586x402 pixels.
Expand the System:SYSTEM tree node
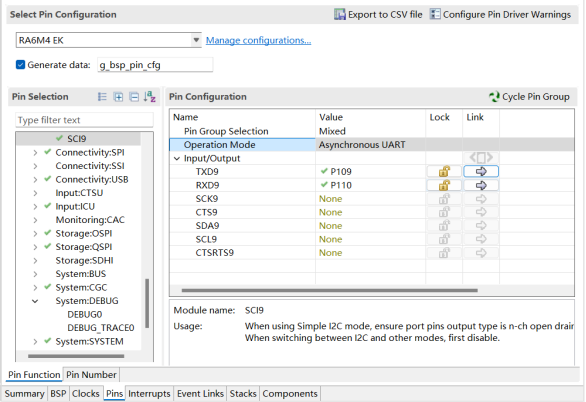coord(35,341)
